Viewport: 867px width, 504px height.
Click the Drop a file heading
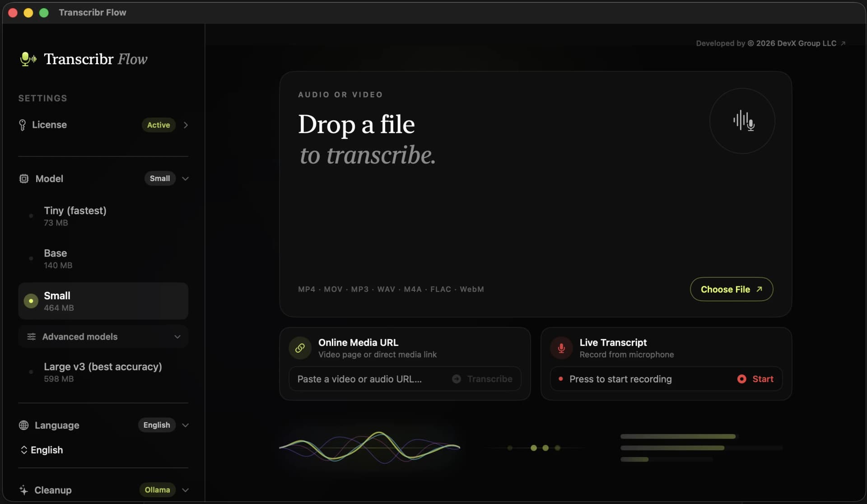click(356, 124)
